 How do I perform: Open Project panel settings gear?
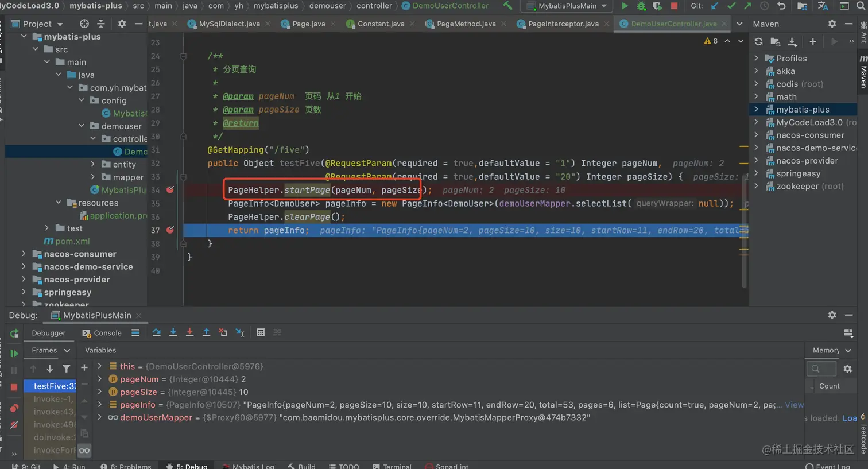[x=122, y=24]
